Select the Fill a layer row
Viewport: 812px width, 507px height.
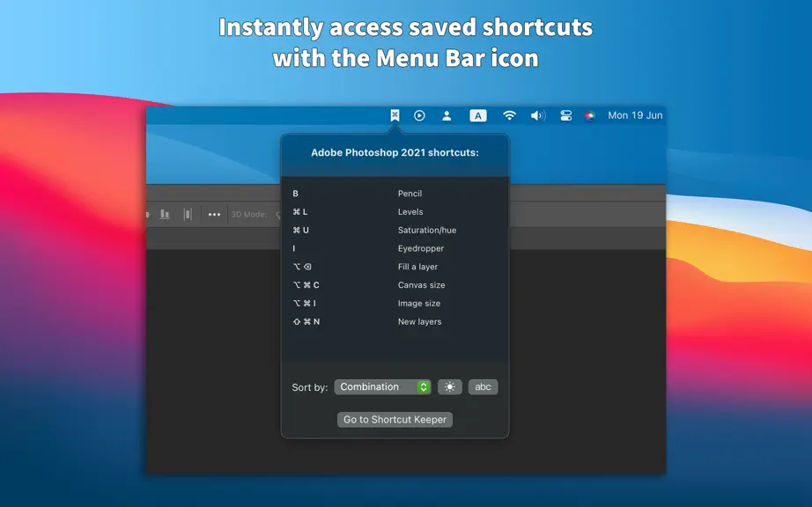coord(395,267)
